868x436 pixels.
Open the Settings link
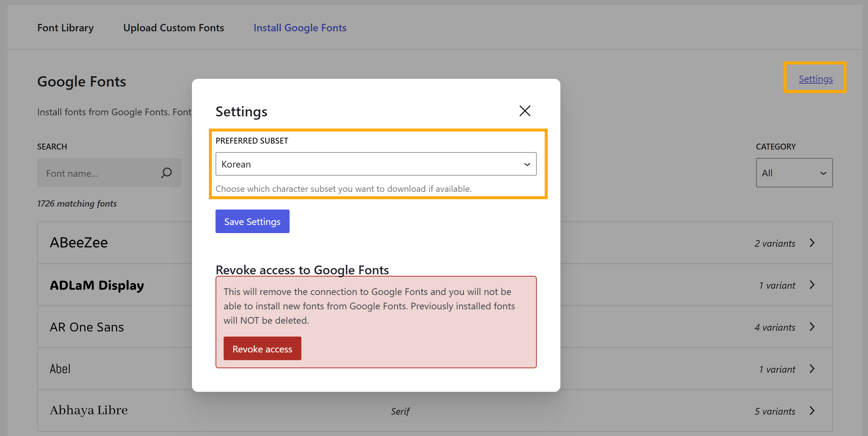tap(815, 79)
